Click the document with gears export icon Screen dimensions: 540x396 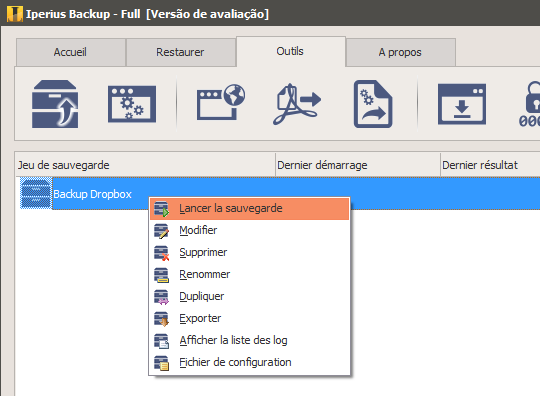[373, 104]
